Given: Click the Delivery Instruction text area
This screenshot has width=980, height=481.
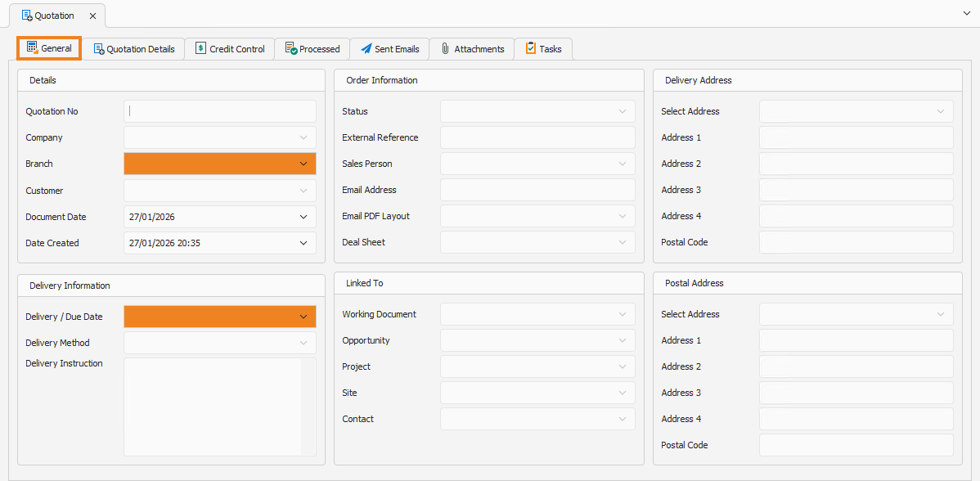Looking at the screenshot, I should coord(220,407).
